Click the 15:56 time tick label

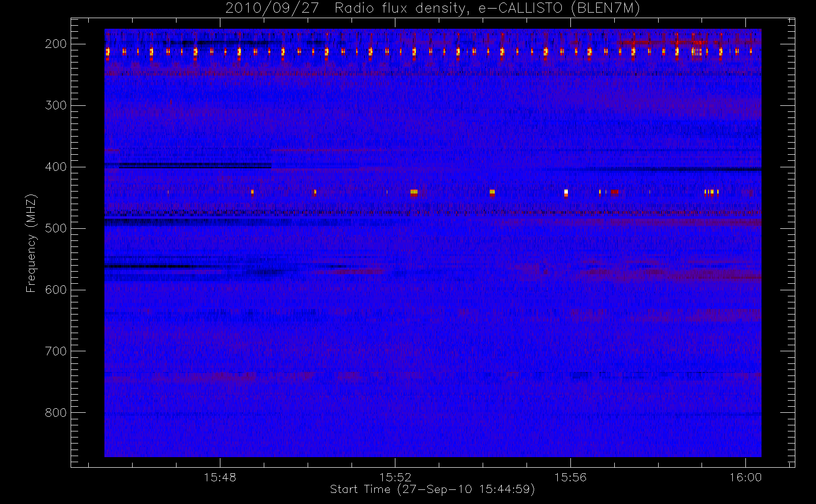click(x=570, y=477)
